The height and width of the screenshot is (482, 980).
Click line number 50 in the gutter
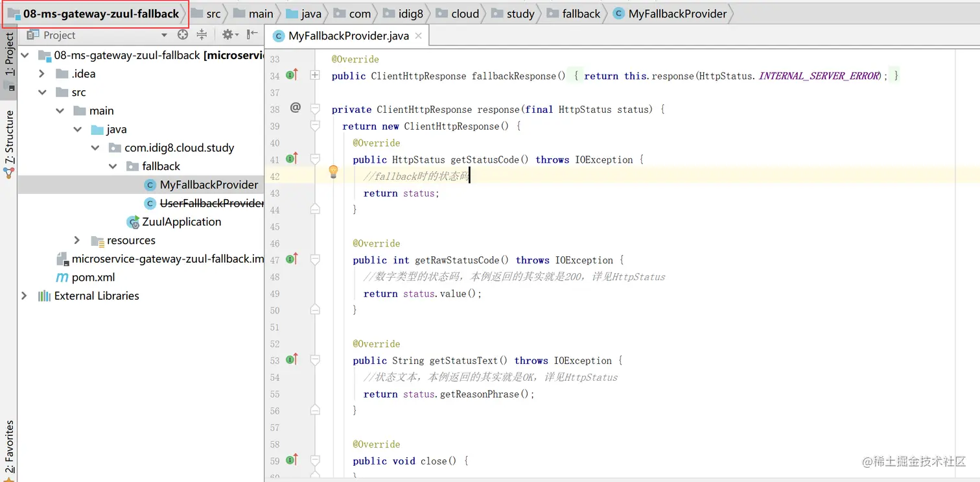pos(275,311)
